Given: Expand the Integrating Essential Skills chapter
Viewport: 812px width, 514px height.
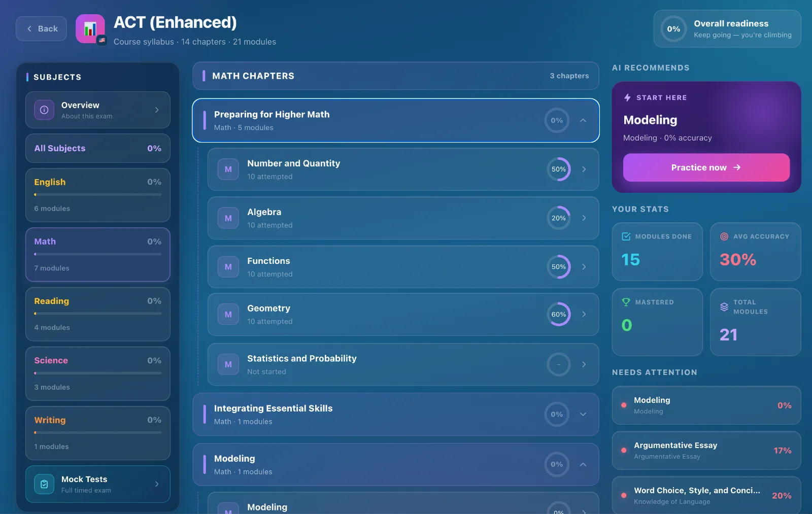Looking at the screenshot, I should tap(583, 415).
